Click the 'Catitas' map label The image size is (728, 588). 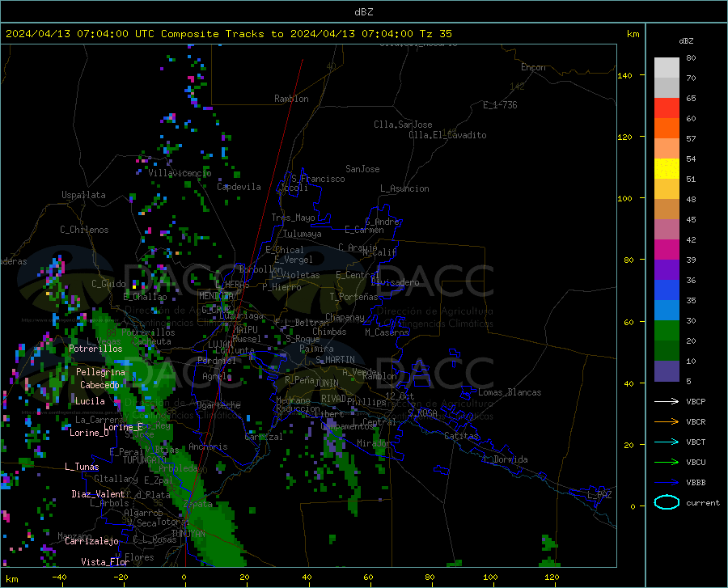click(461, 436)
